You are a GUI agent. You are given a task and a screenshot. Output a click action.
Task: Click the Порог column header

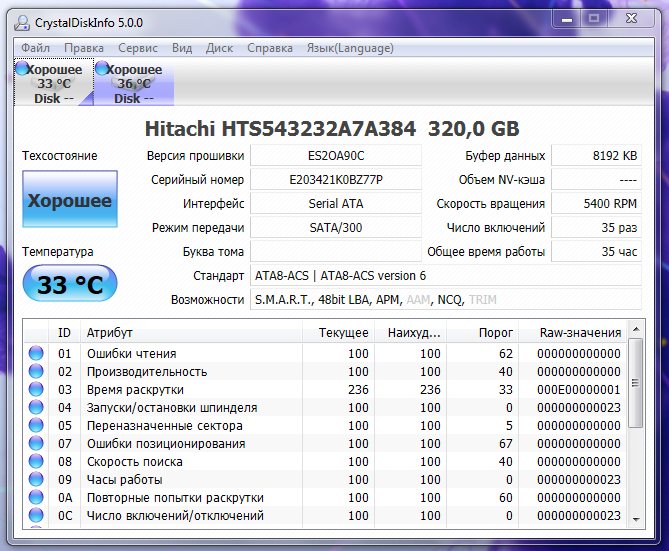click(x=483, y=332)
